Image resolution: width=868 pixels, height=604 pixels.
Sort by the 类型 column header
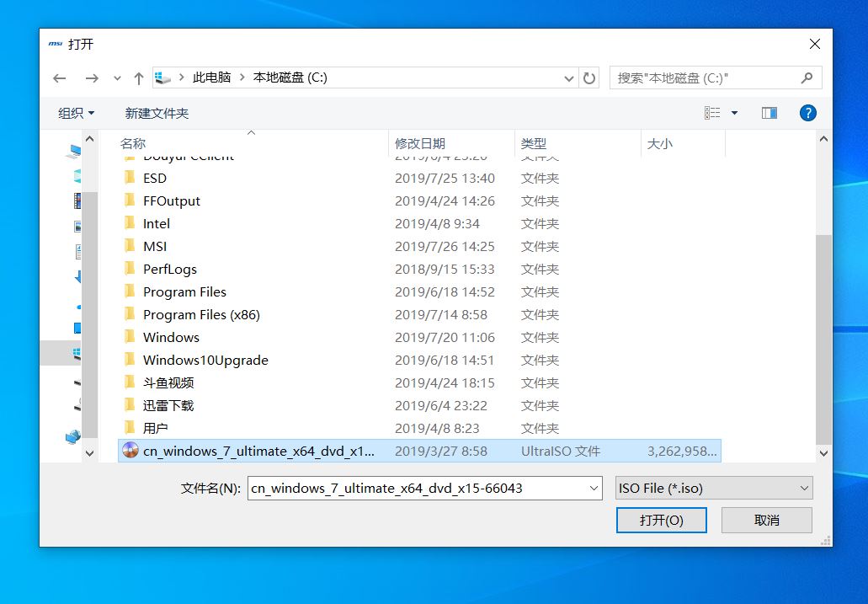[534, 144]
